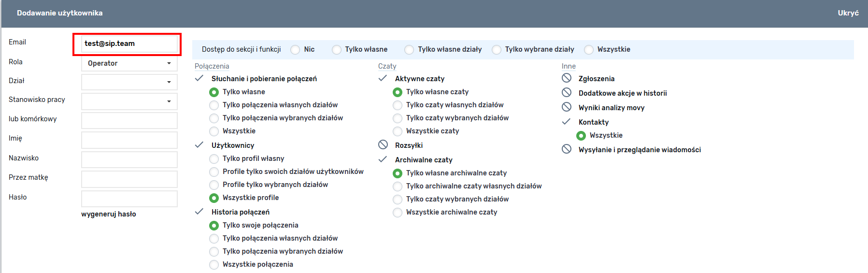Toggle the Aktywne czaty checkmark icon

(383, 78)
